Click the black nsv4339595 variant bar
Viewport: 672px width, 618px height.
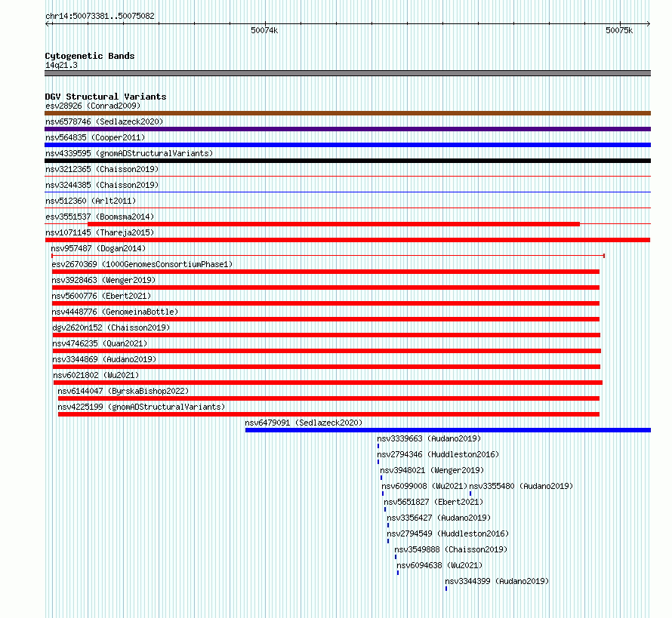[x=347, y=161]
